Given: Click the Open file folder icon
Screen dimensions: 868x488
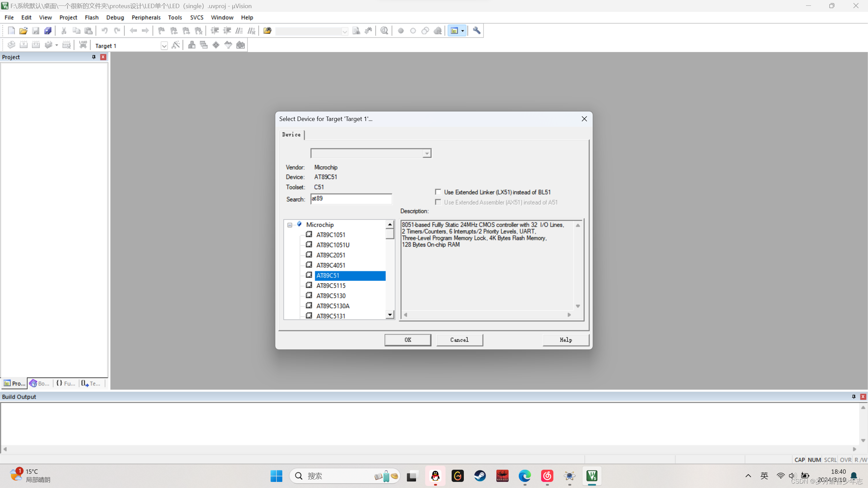Looking at the screenshot, I should 23,31.
